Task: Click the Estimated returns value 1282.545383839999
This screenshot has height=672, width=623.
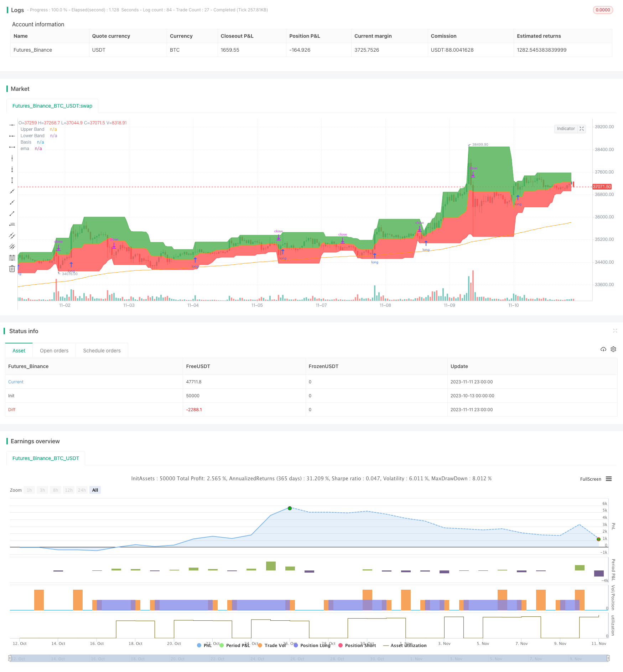Action: tap(541, 50)
